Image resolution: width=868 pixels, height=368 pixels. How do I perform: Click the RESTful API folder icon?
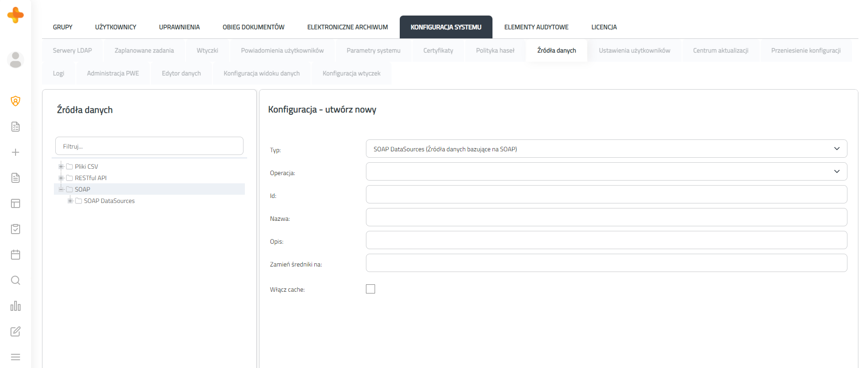(69, 178)
